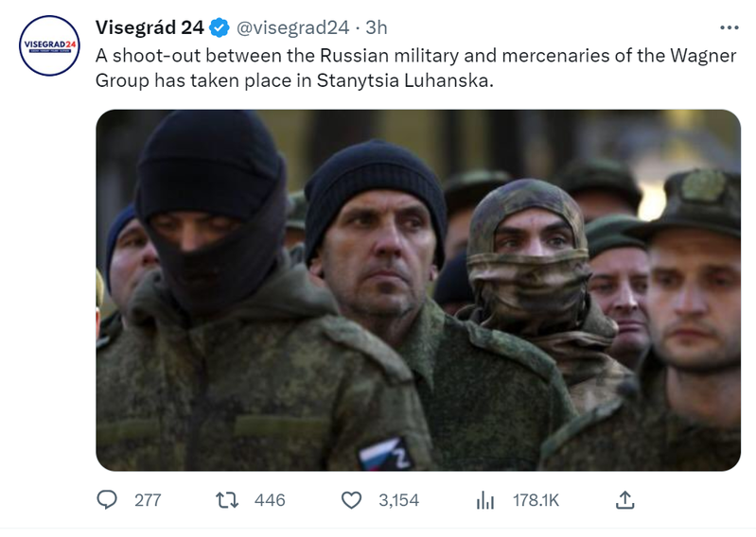Viewport: 756px width, 537px height.
Task: Click the reply speech bubble icon
Action: tap(107, 500)
